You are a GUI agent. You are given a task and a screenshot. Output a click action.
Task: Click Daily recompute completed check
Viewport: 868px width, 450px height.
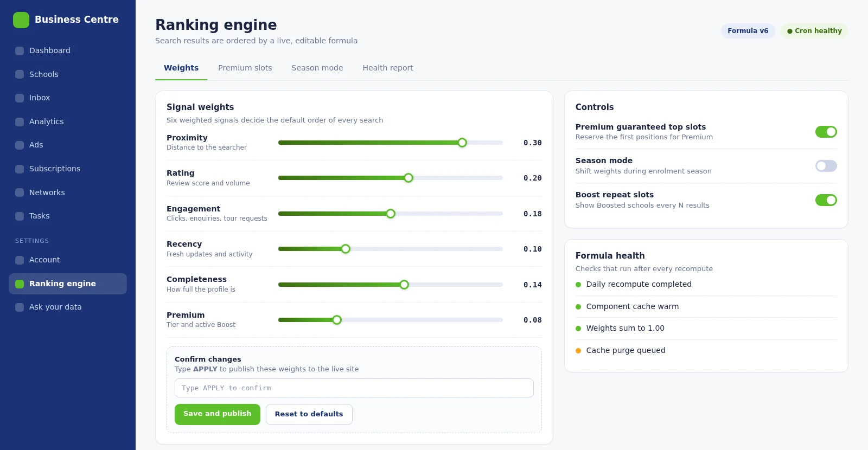click(706, 285)
